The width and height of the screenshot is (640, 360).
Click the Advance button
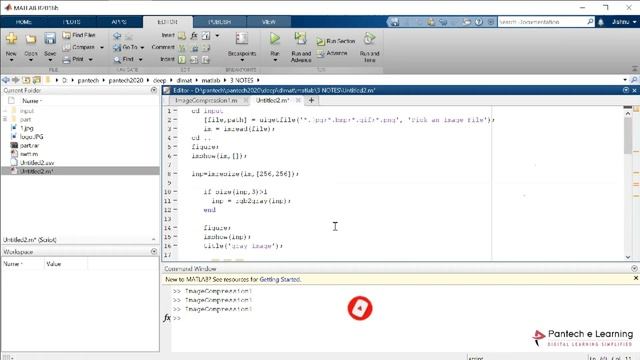(x=332, y=53)
